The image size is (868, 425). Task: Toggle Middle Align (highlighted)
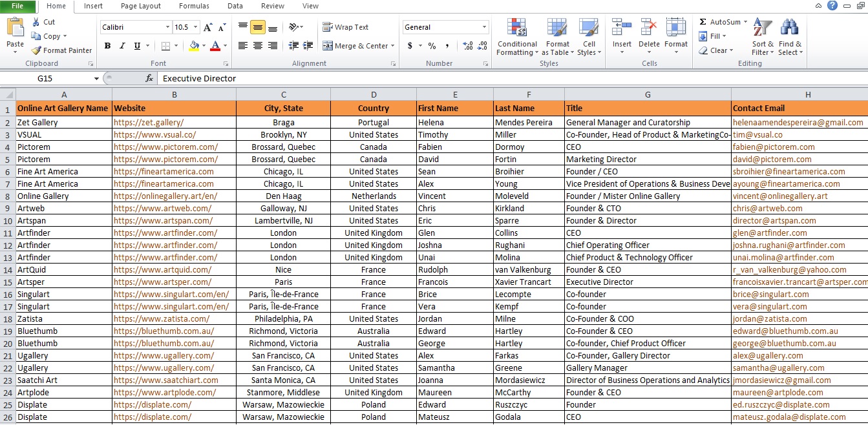click(258, 27)
